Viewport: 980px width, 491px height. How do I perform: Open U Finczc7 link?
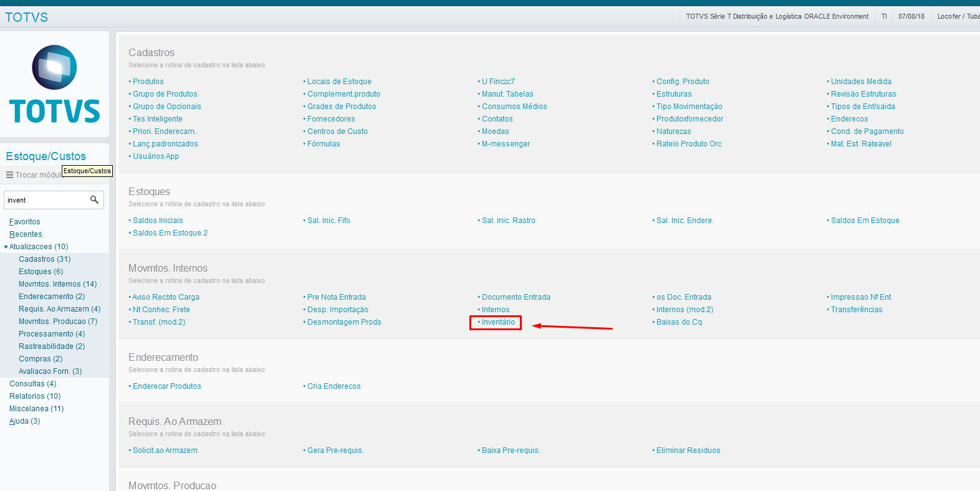tap(498, 82)
